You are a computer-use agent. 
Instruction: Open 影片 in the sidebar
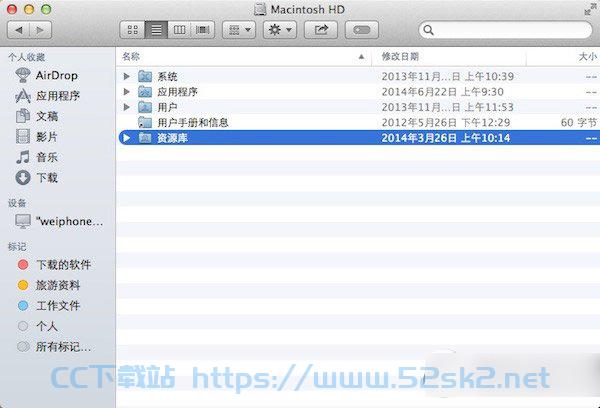[37, 137]
